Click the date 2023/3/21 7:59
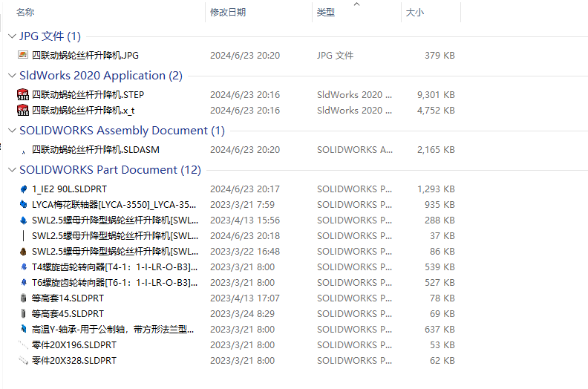Viewport: 588px width, 389px height. (x=242, y=204)
